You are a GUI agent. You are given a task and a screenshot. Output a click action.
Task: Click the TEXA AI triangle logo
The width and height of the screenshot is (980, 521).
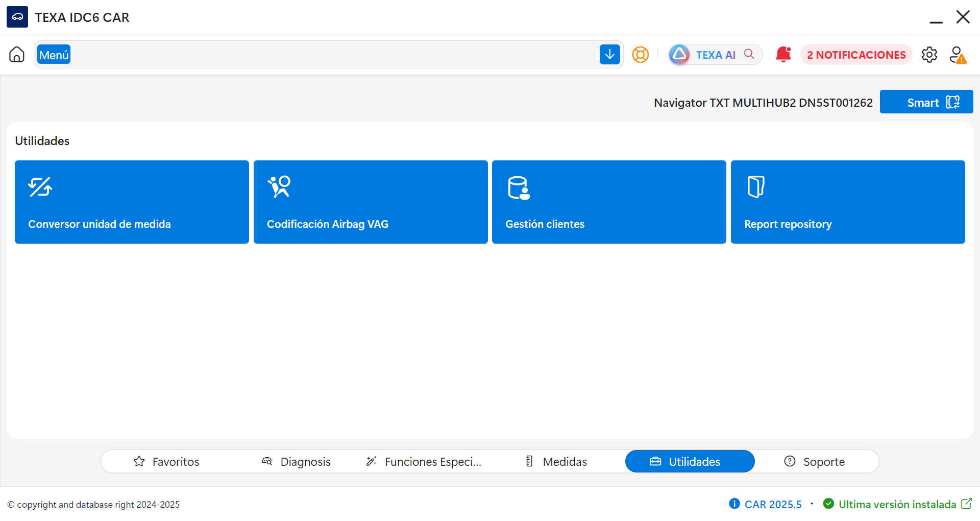point(679,54)
